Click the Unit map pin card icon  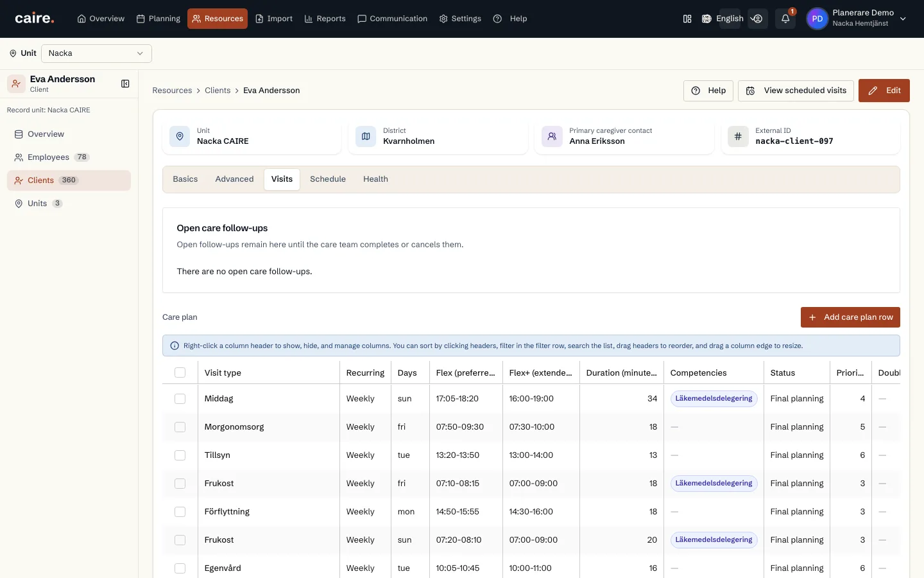coord(180,136)
